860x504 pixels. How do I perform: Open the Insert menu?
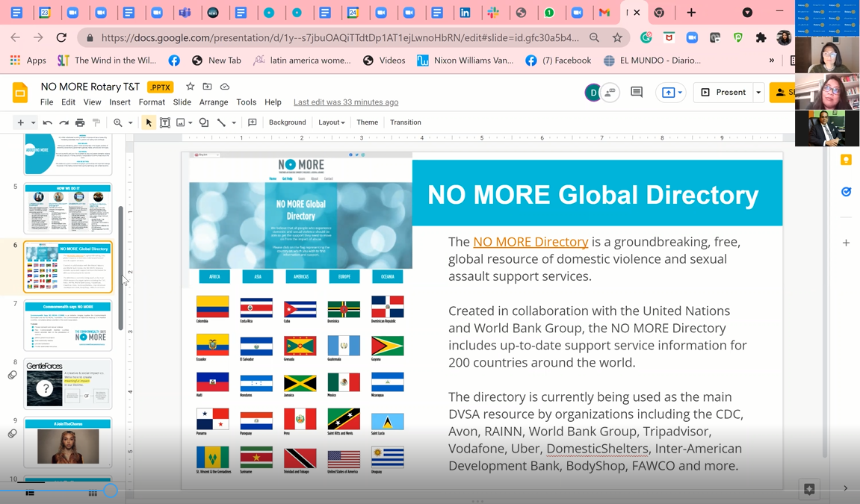click(x=120, y=102)
